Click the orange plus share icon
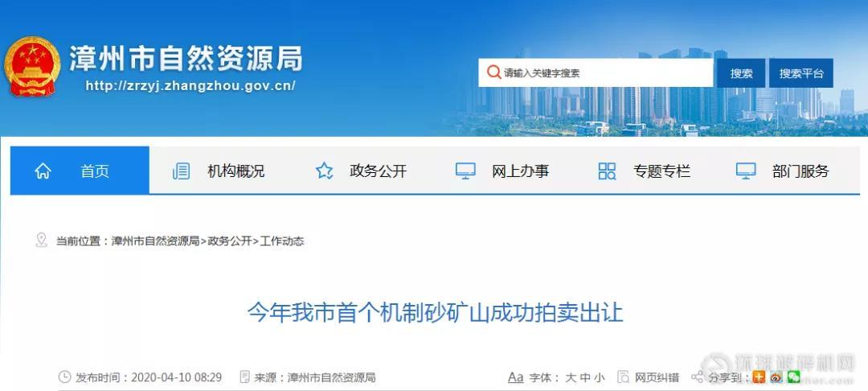This screenshot has height=391, width=868. [759, 377]
